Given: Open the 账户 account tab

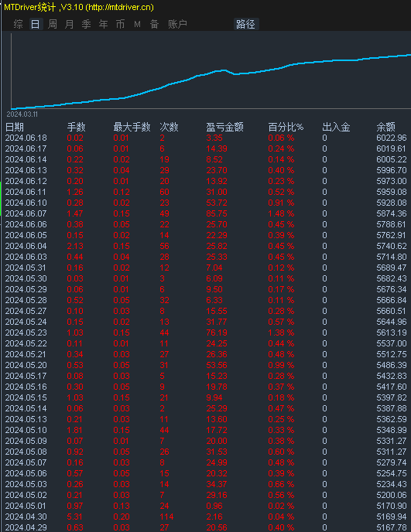Looking at the screenshot, I should (178, 24).
